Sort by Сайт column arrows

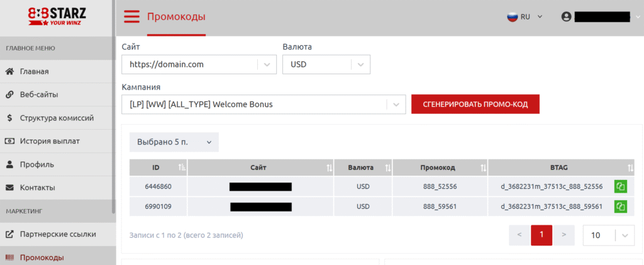tap(329, 167)
